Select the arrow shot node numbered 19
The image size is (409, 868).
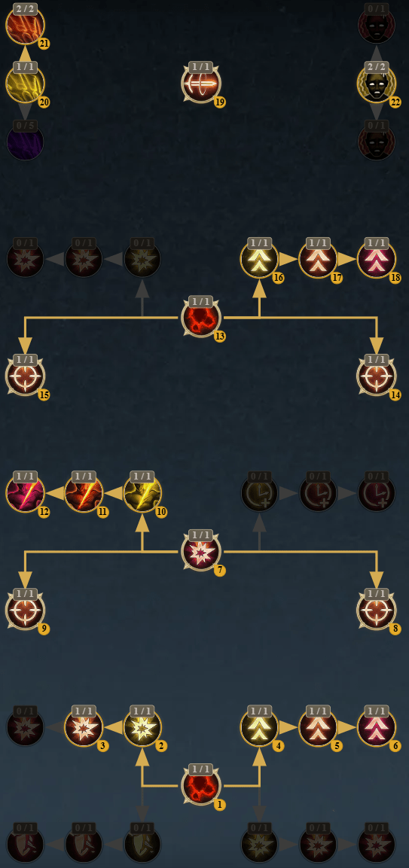201,84
